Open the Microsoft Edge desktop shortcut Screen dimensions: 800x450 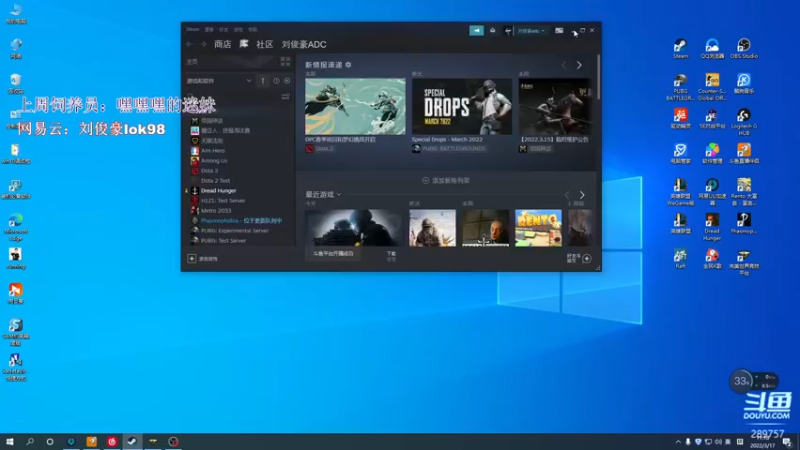click(x=16, y=227)
